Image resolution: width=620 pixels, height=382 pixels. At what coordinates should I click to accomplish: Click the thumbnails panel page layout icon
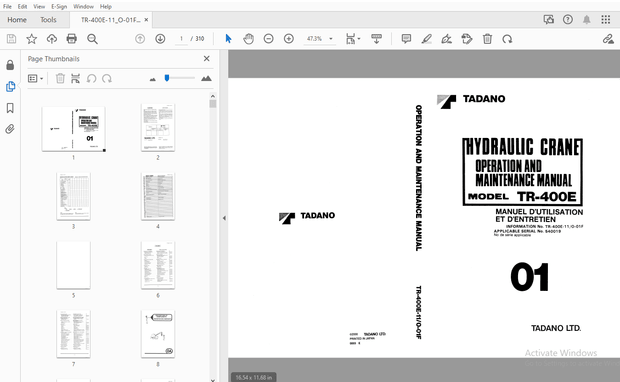(x=76, y=78)
